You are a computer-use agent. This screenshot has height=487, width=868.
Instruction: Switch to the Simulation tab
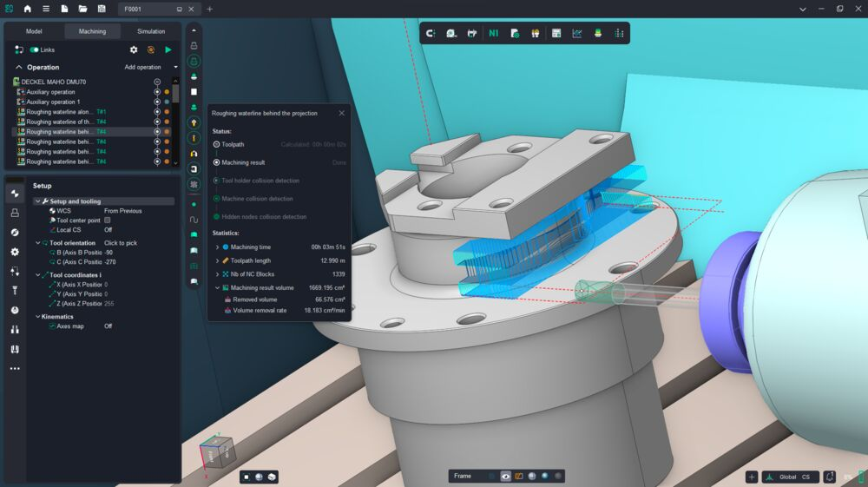pyautogui.click(x=151, y=31)
